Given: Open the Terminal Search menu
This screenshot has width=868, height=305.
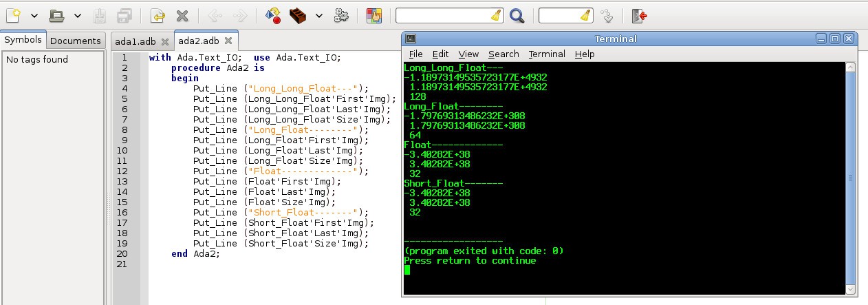Looking at the screenshot, I should [x=503, y=54].
